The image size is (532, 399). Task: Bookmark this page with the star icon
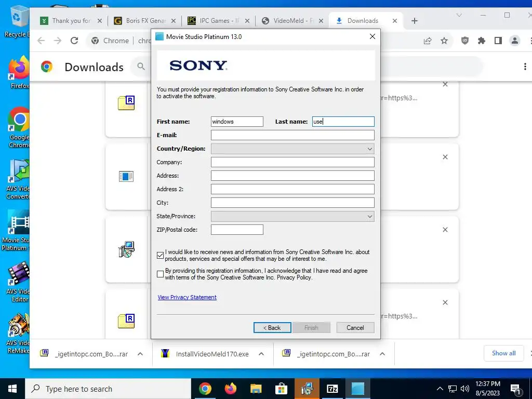444,41
